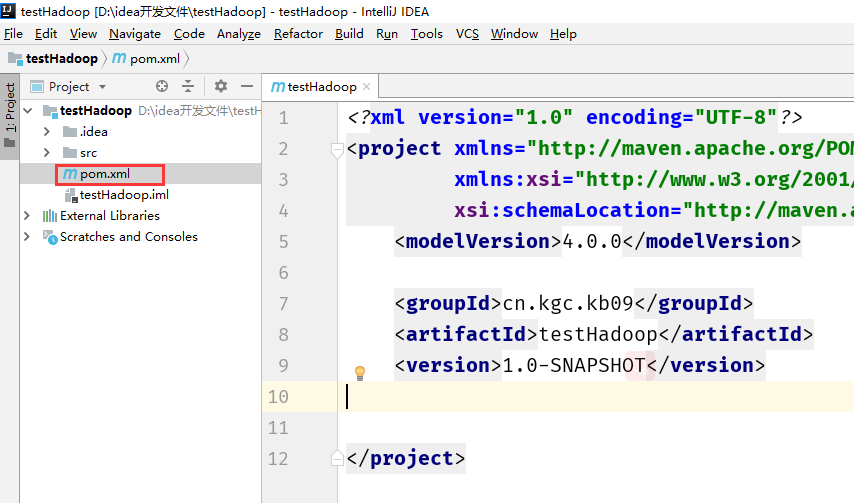854x503 pixels.
Task: Open the Code menu
Action: 189,34
